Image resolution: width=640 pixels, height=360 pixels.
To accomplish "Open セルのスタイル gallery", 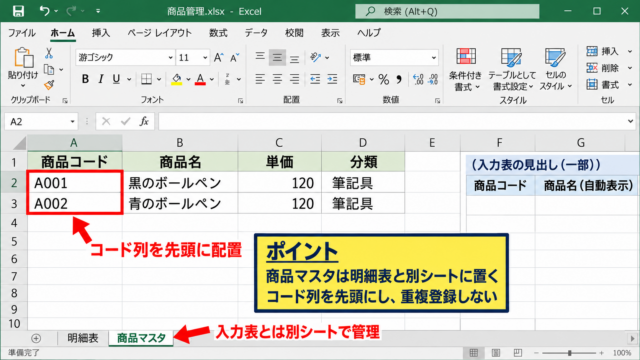I will pyautogui.click(x=555, y=69).
